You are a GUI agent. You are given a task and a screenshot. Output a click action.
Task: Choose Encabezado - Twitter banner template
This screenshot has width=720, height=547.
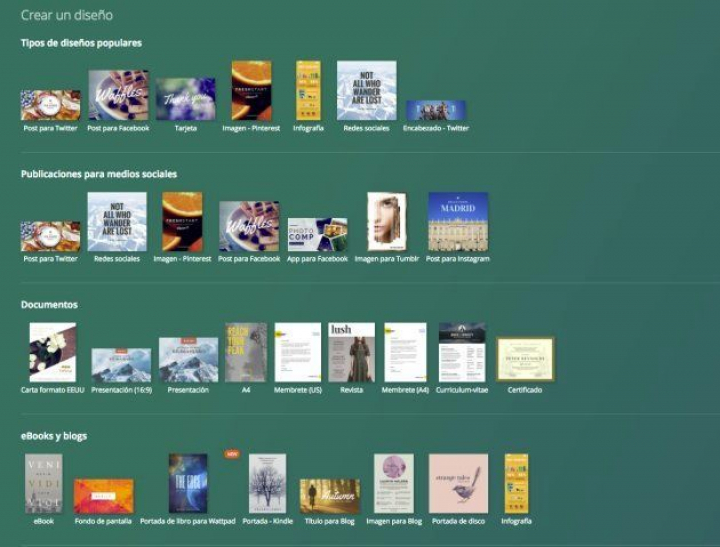[435, 110]
